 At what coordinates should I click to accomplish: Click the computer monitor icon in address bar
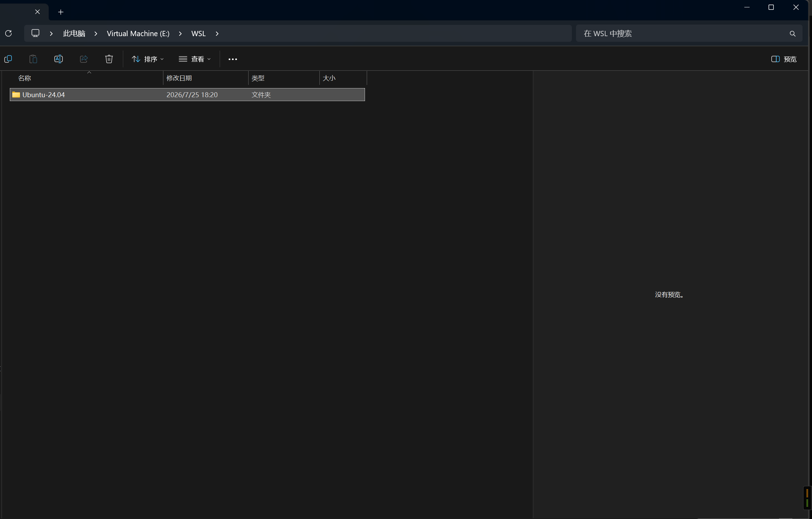point(35,33)
